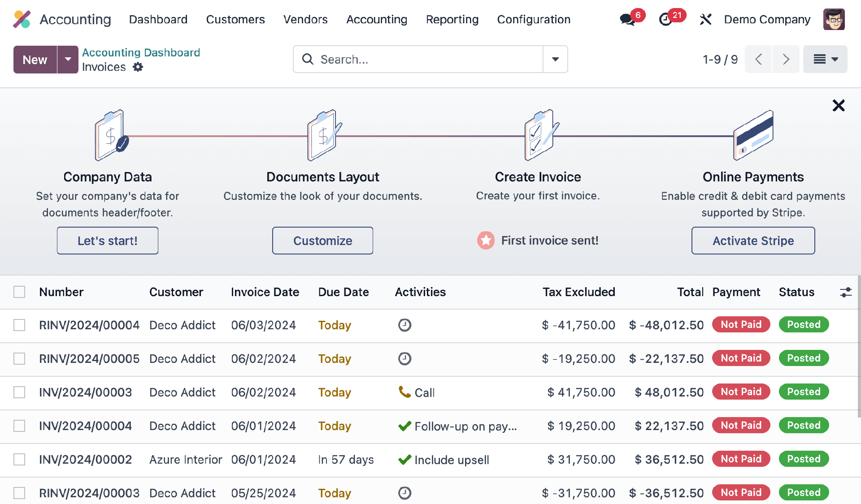Click the Call phone icon on INV/2024/00003
861x504 pixels.
pos(403,392)
